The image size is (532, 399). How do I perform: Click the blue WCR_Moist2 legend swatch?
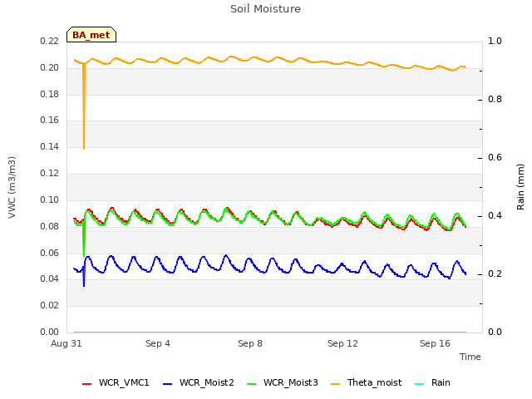point(168,384)
